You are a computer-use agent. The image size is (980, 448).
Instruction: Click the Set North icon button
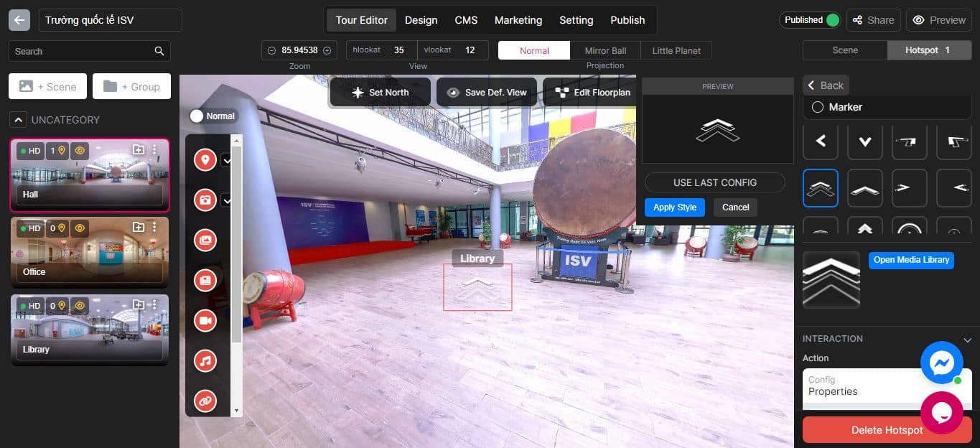click(x=358, y=92)
